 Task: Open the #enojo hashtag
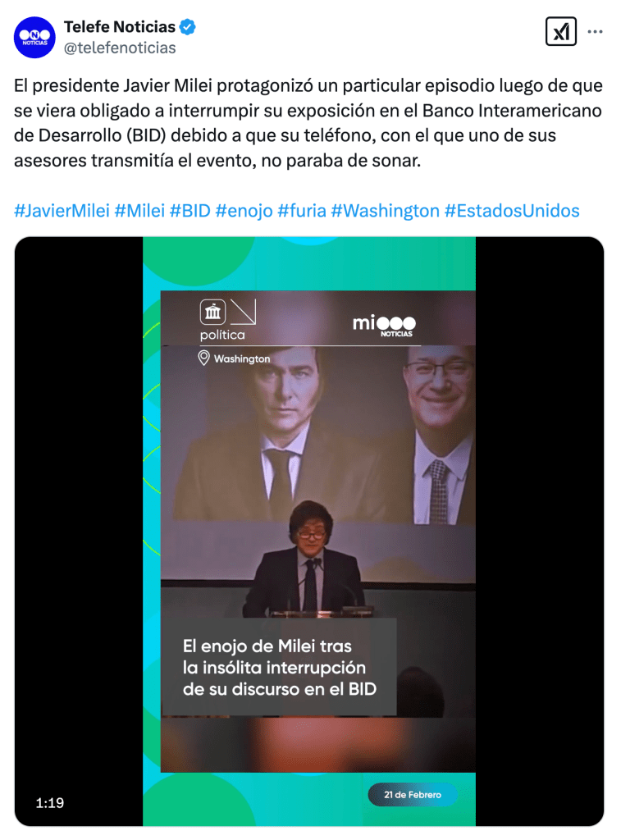(x=244, y=211)
